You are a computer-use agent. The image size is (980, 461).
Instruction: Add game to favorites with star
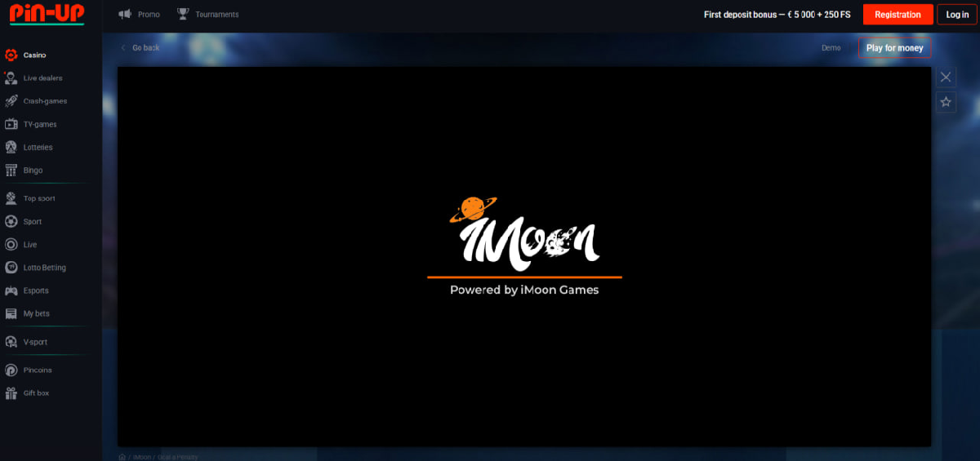(x=946, y=102)
